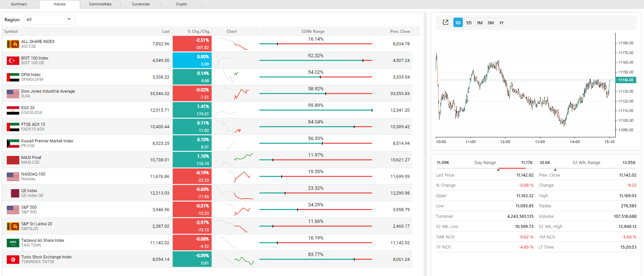
Task: Sort by the Last column header
Action: [x=155, y=31]
